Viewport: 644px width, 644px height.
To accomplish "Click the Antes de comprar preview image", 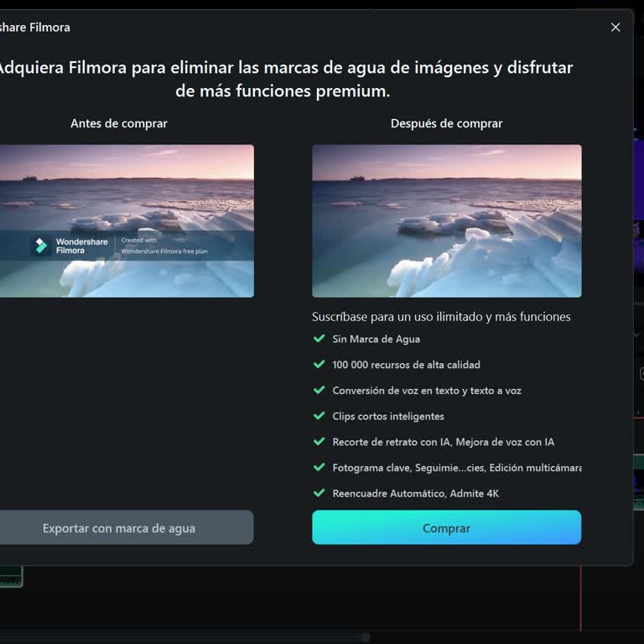I will coord(127,221).
